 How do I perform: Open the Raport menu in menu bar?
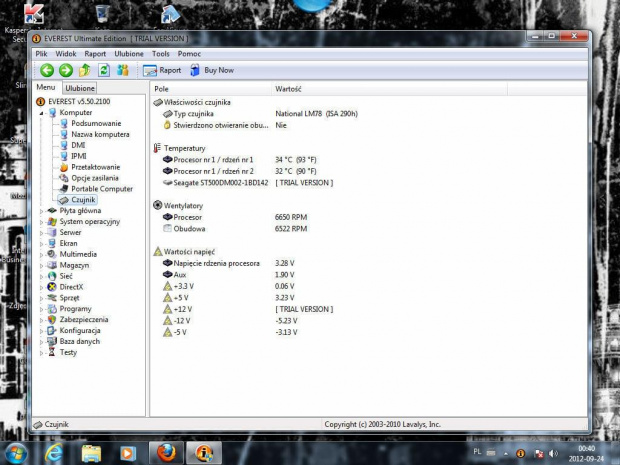(95, 54)
